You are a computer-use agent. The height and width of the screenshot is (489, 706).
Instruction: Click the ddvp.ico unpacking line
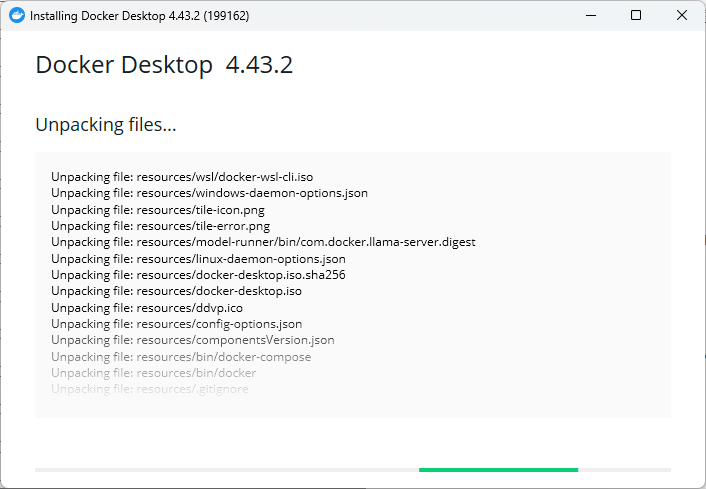point(147,308)
